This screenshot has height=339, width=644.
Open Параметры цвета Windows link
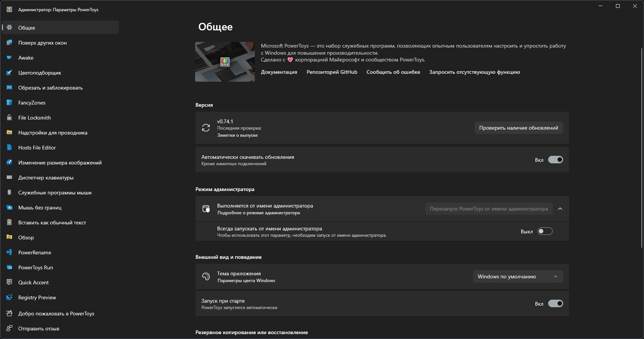246,281
